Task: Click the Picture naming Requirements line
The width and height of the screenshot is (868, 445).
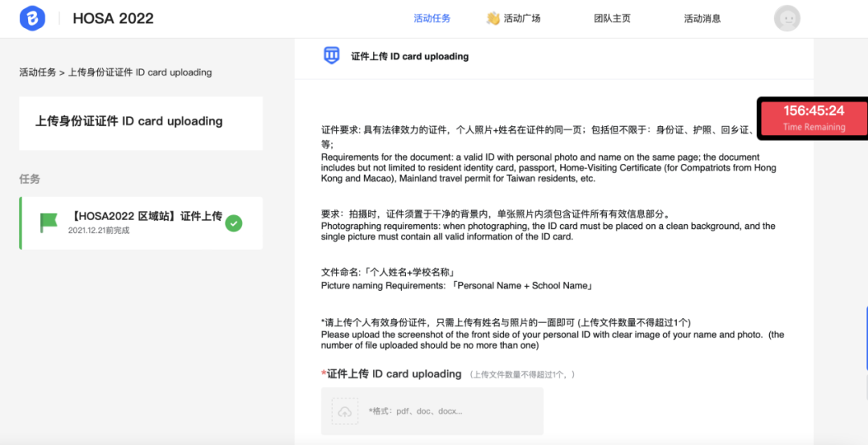Action: (x=458, y=286)
